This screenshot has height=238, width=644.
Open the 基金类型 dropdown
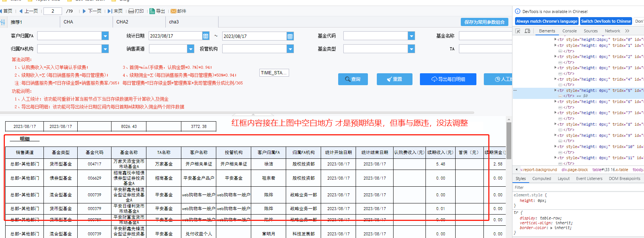click(x=411, y=49)
